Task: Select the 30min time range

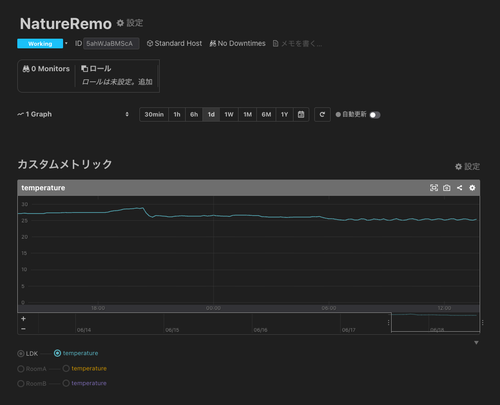Action: tap(154, 114)
